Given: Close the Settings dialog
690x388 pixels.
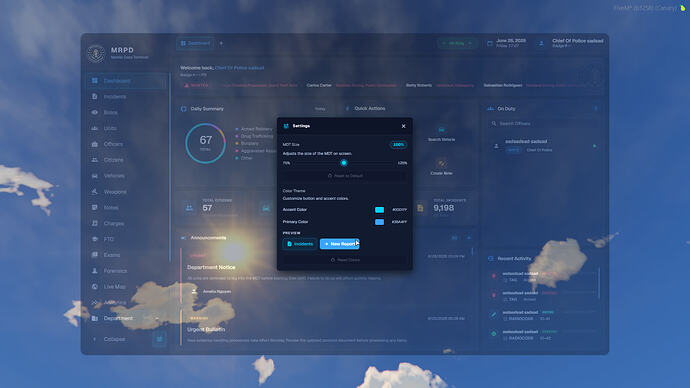Looking at the screenshot, I should pos(404,126).
